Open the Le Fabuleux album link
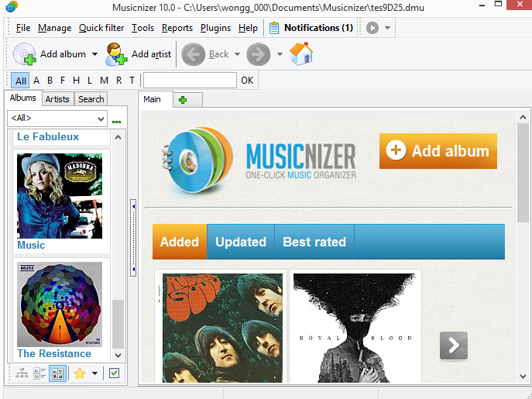Screen dimensions: 532x399 (x=48, y=137)
